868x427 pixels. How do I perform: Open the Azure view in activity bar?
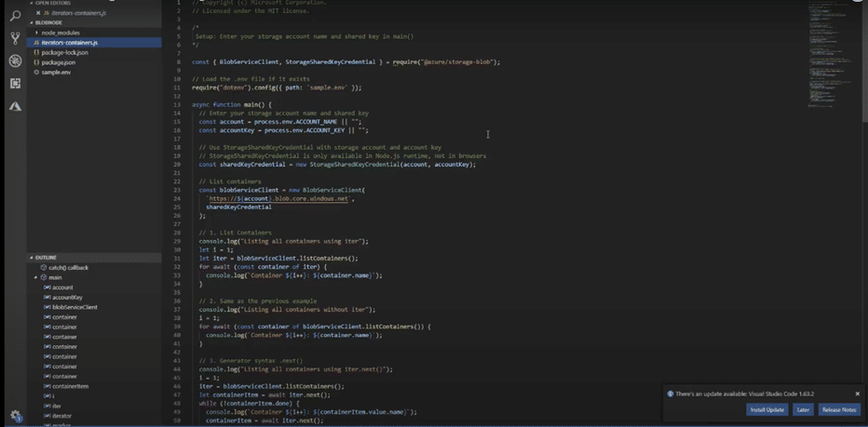(x=15, y=106)
